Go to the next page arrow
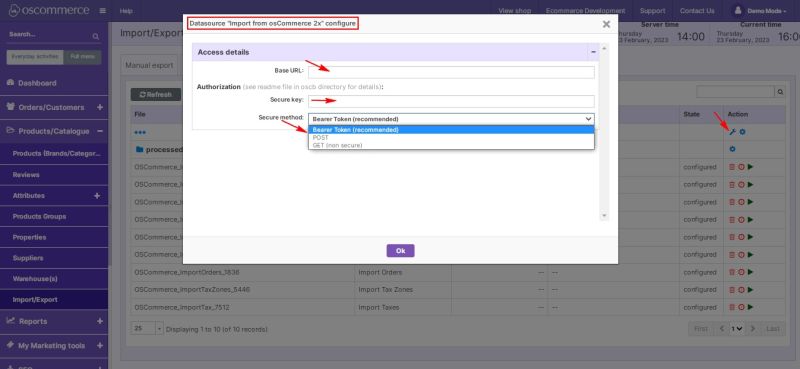Screen dimensions: 800x369 (x=753, y=329)
